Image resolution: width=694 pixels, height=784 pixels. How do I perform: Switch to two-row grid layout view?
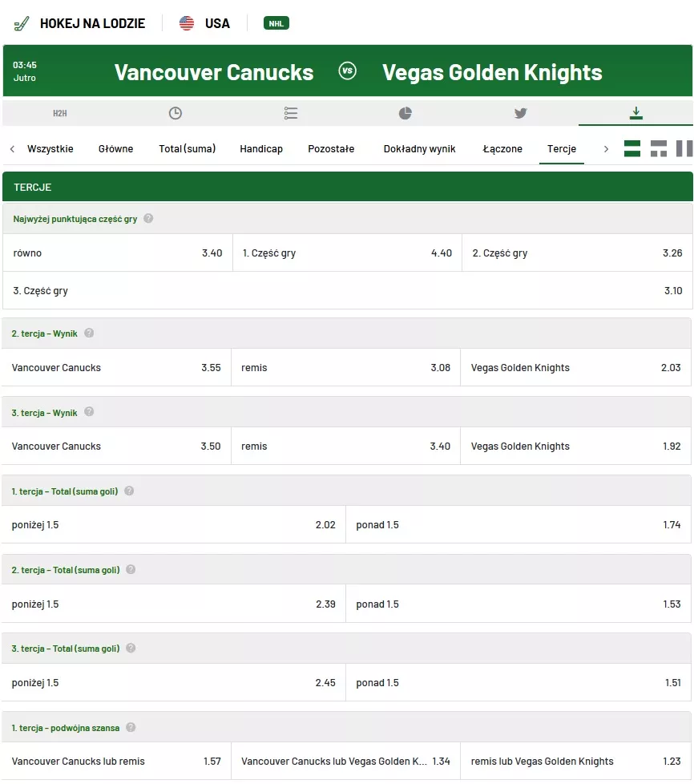(x=659, y=148)
